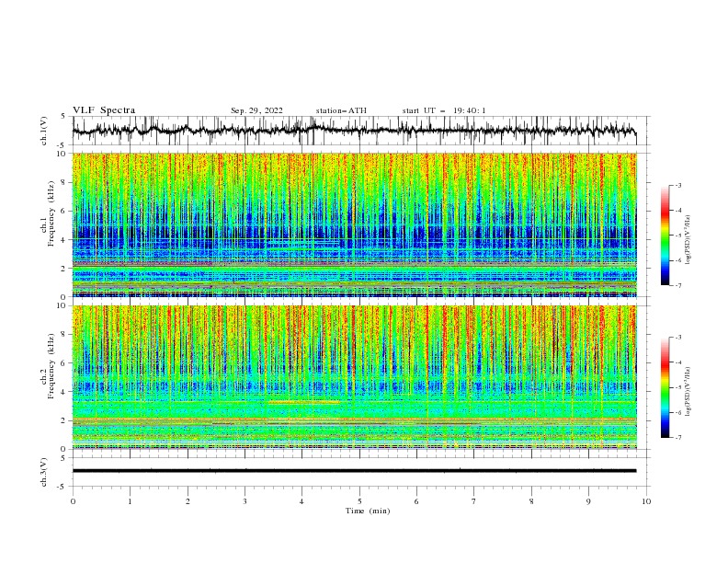Click the log(PSD) label beside ch.1 color bar
The image size is (728, 563).
(x=688, y=240)
